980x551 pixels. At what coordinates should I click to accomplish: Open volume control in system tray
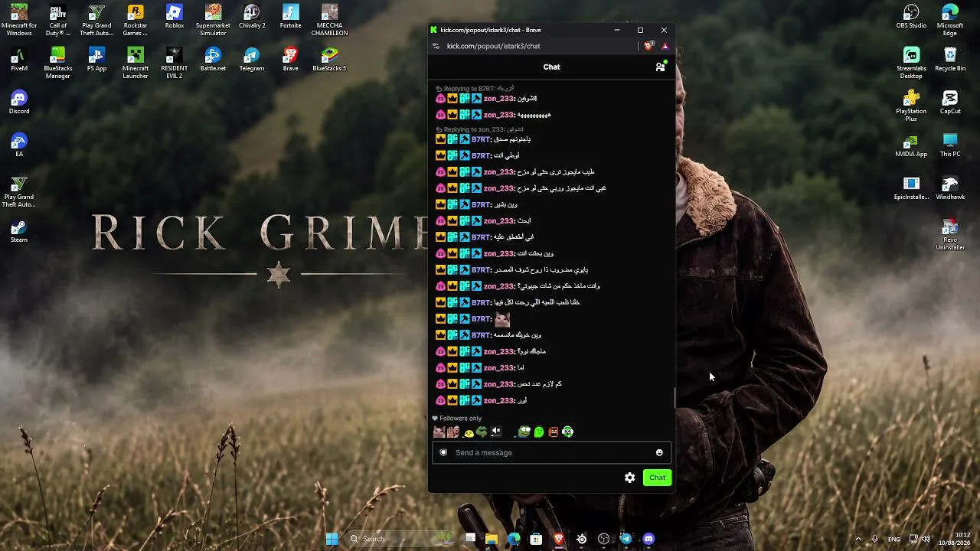(926, 539)
